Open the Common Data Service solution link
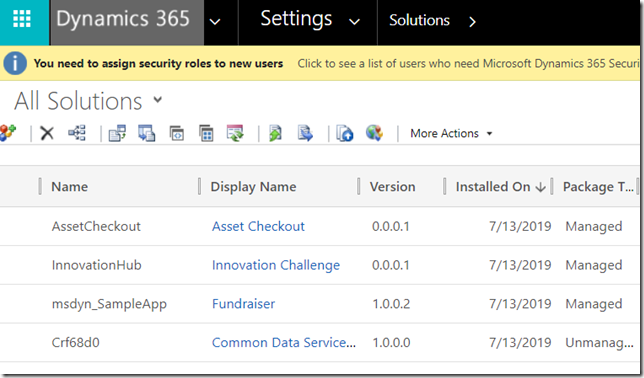 coord(284,342)
